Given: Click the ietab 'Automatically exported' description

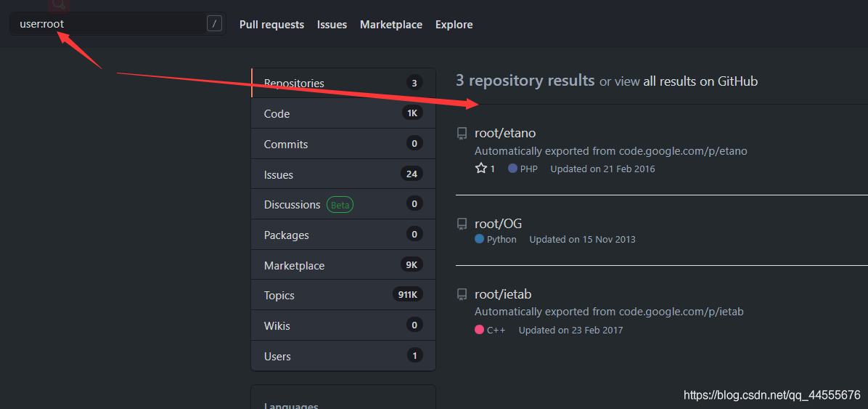Looking at the screenshot, I should click(x=609, y=312).
